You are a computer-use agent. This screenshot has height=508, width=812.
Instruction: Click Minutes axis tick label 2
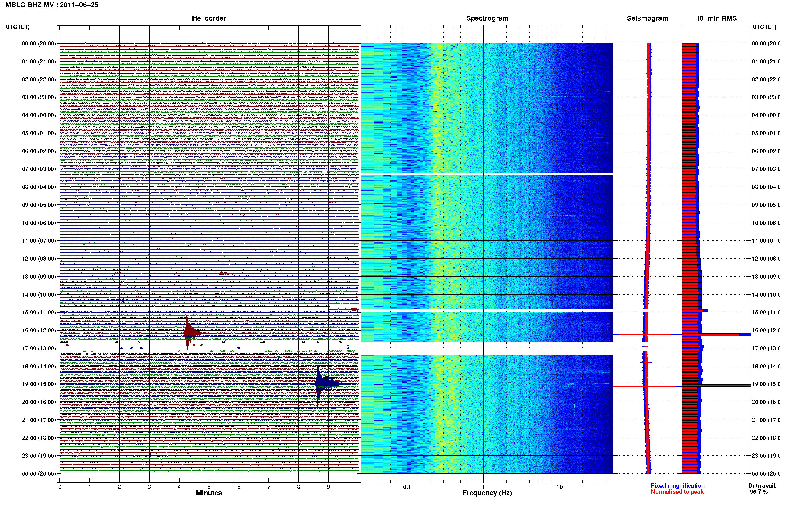[x=120, y=487]
